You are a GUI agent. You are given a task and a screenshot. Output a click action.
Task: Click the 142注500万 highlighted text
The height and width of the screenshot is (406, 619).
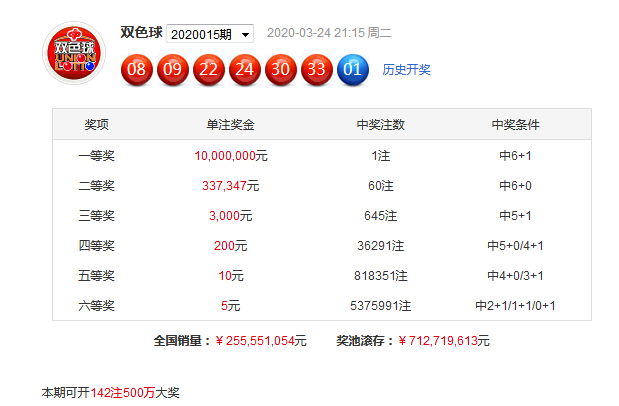click(x=123, y=393)
